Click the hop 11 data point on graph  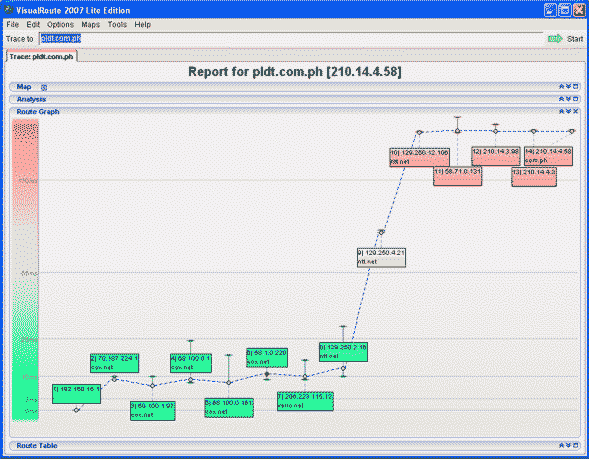click(x=458, y=131)
